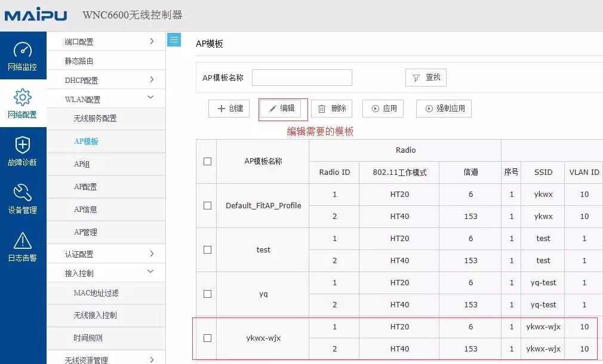Viewport: 603px width, 364px height.
Task: Click the 编辑 edit button
Action: 282,109
